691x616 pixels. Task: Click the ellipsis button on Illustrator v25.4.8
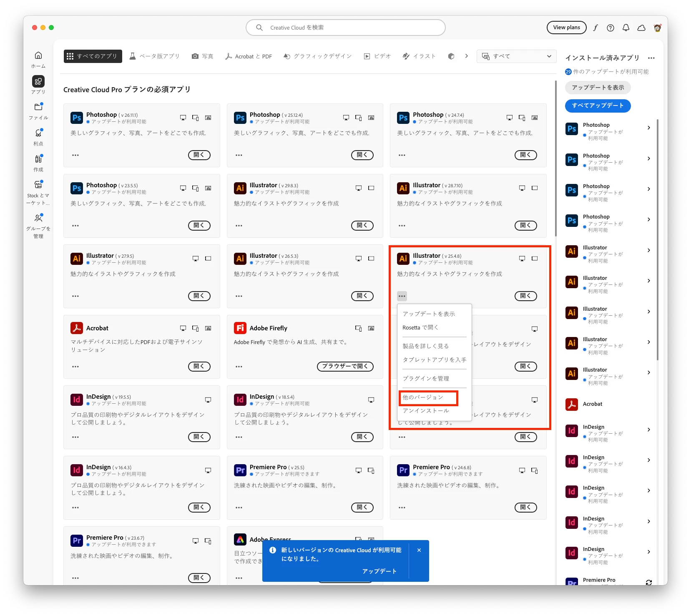click(x=402, y=296)
